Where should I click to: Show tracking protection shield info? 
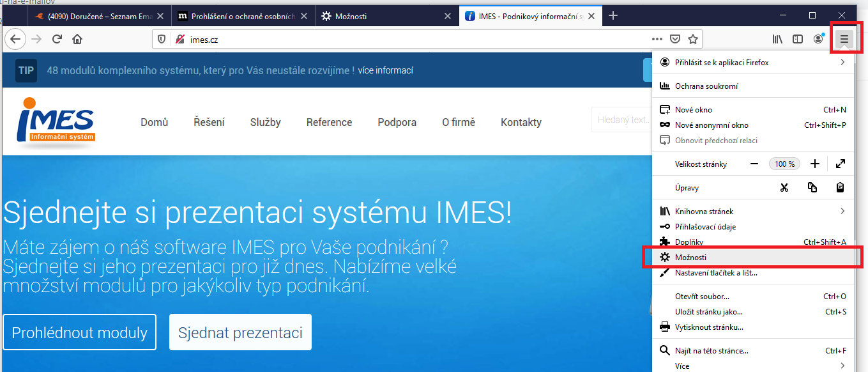coord(162,39)
